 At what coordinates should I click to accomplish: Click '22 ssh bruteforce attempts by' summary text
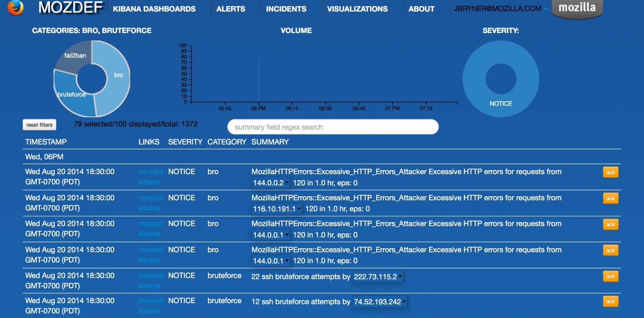click(x=301, y=277)
